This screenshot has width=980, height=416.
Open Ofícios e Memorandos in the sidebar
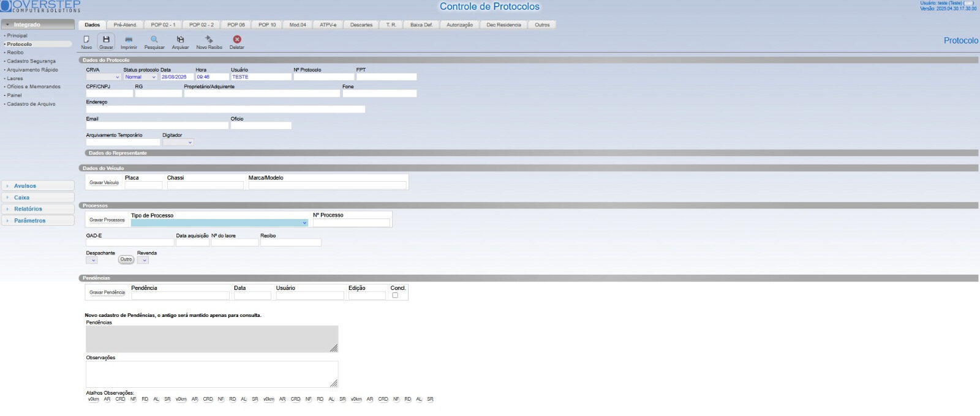pos(34,87)
